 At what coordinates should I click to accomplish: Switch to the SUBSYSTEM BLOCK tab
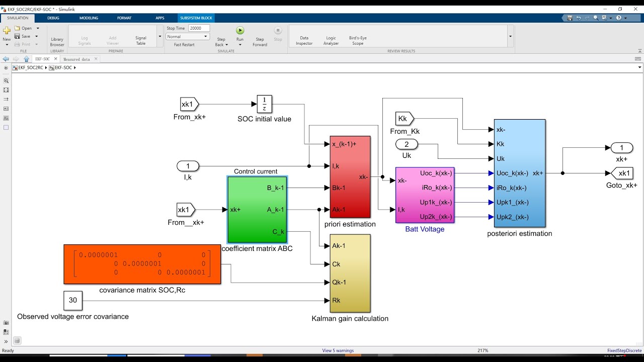[197, 18]
